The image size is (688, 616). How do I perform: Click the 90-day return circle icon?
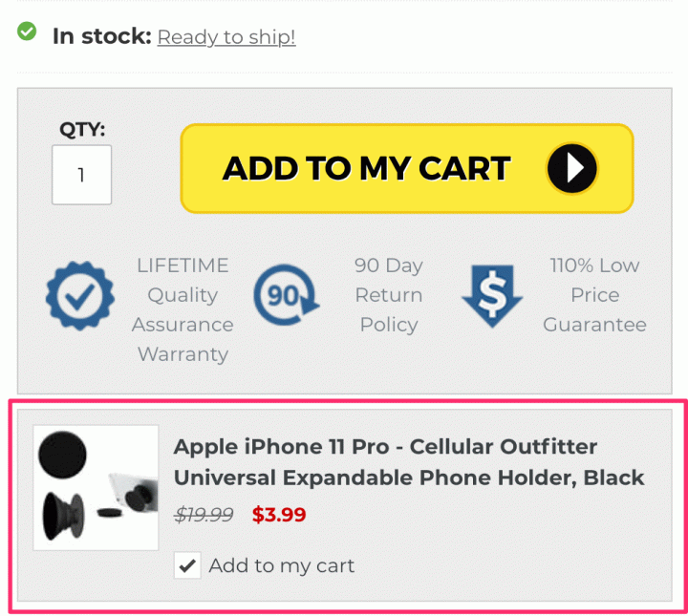286,295
